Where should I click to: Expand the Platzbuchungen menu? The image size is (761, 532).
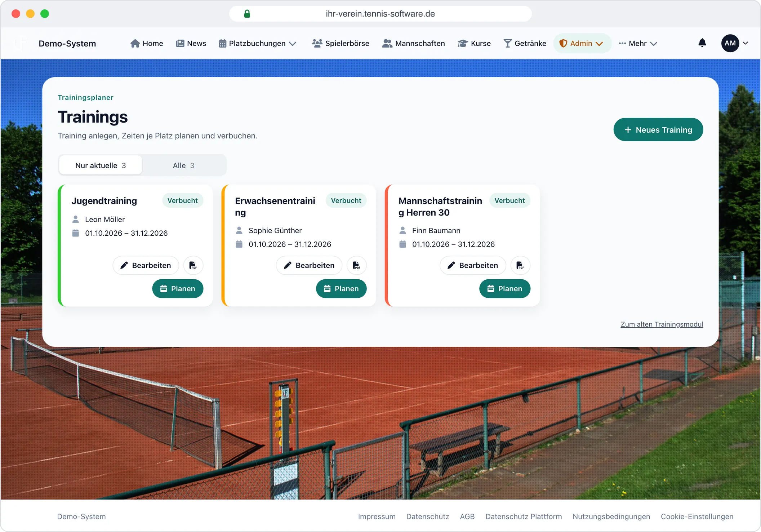258,43
